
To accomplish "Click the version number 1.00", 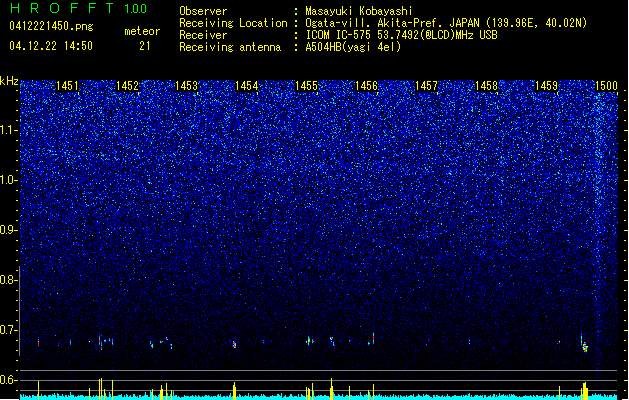I will coord(136,9).
